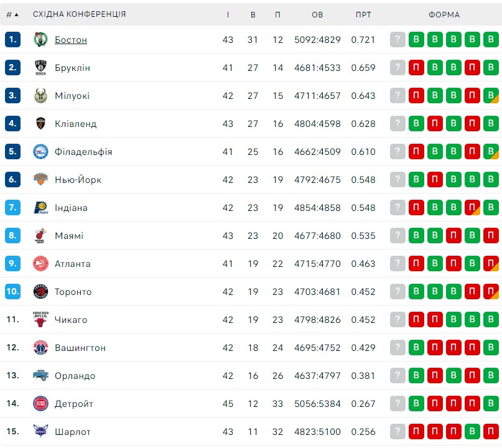
Task: Click the Brooklyn Nets team logo
Action: [40, 68]
